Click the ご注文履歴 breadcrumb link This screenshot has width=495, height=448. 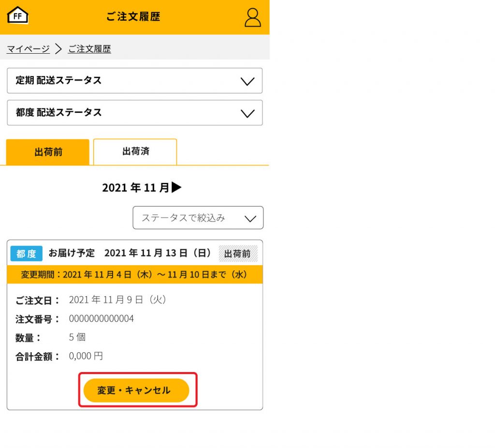[89, 49]
